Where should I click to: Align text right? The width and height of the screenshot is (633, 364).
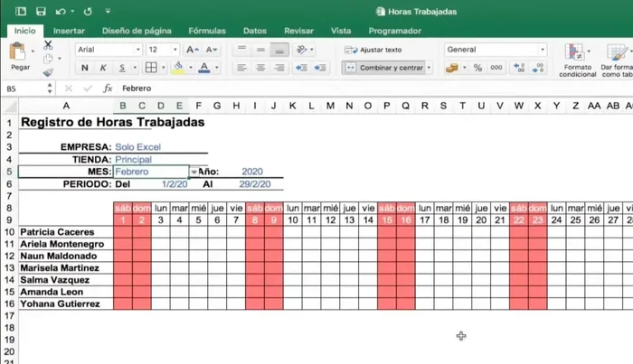(279, 68)
